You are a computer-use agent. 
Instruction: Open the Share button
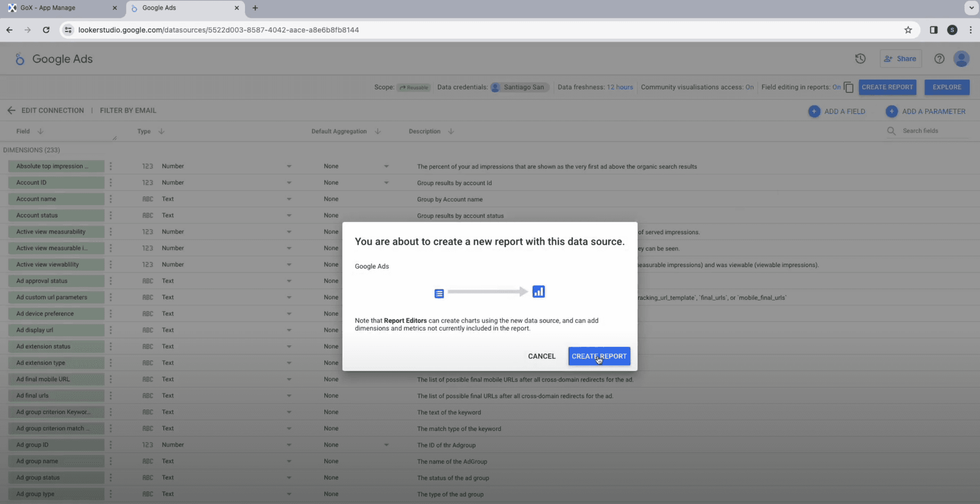(900, 59)
